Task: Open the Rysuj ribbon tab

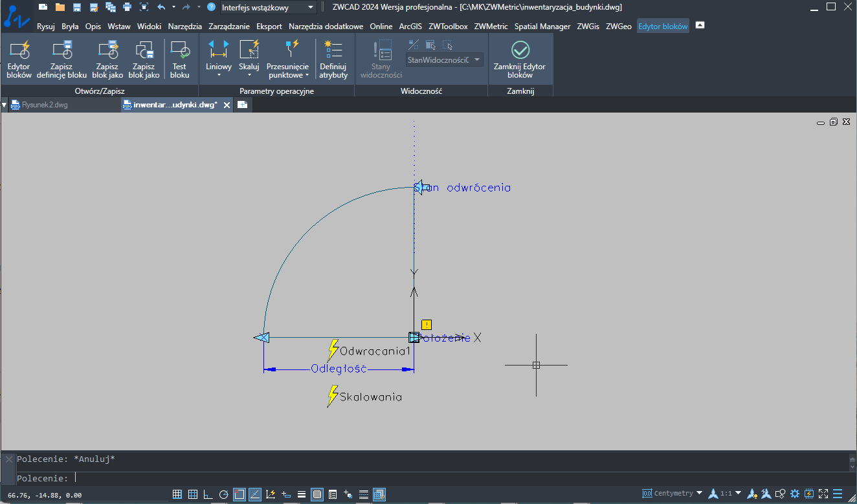Action: 46,27
